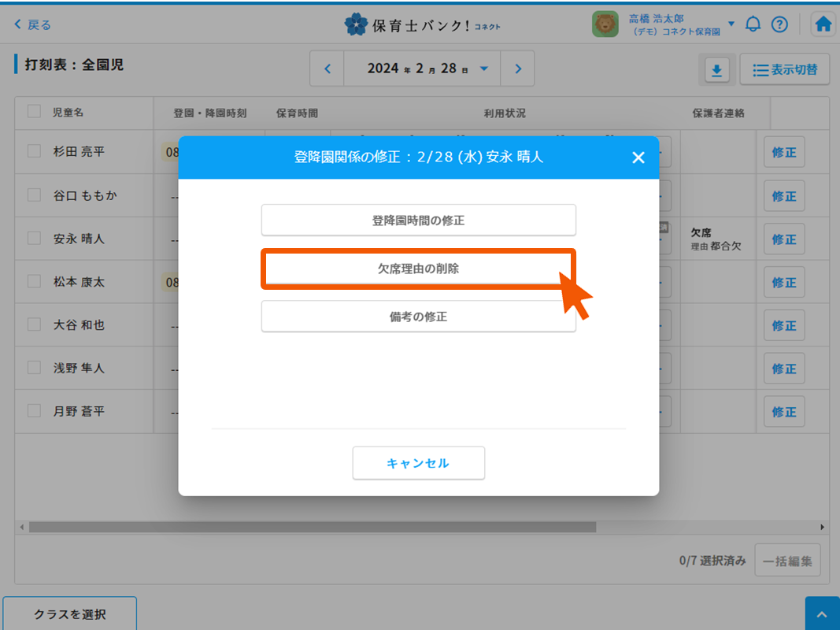Expand the bottom-right up-chevron panel
Screen dimensions: 840x630
[x=822, y=614]
